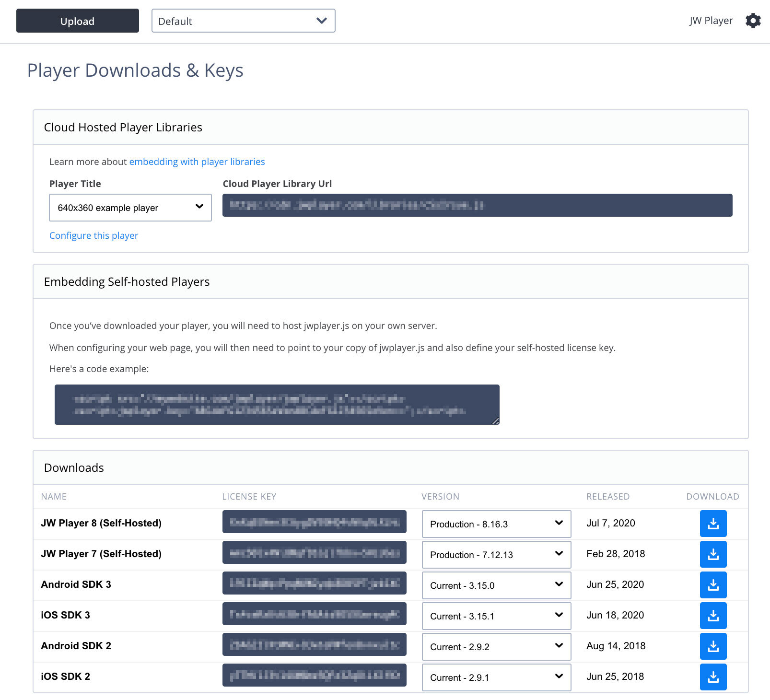Open the Default property dropdown
Viewport: 770px width, 700px height.
pos(243,21)
